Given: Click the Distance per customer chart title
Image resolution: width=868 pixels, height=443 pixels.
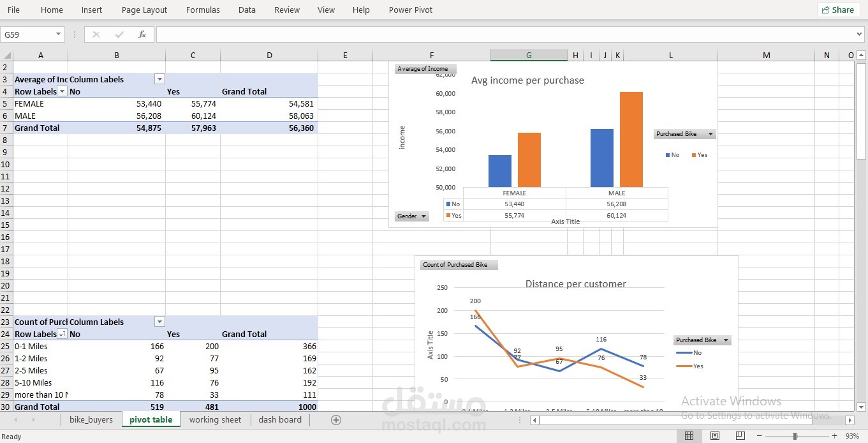Looking at the screenshot, I should pyautogui.click(x=575, y=284).
